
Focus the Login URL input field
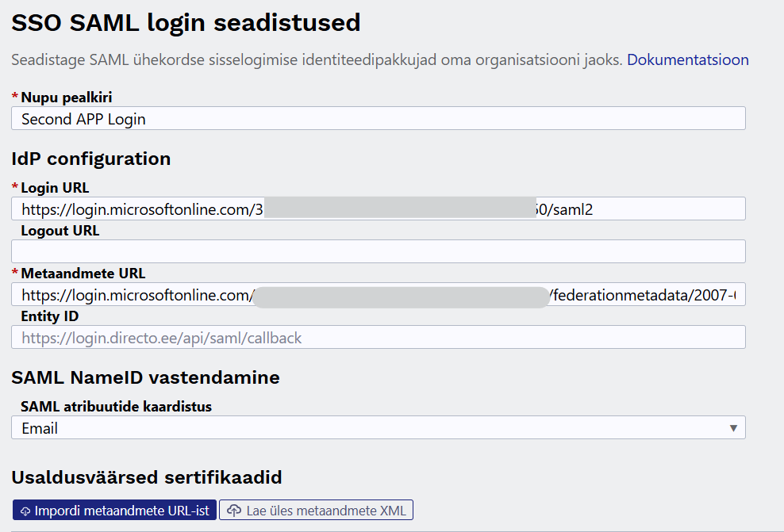378,209
